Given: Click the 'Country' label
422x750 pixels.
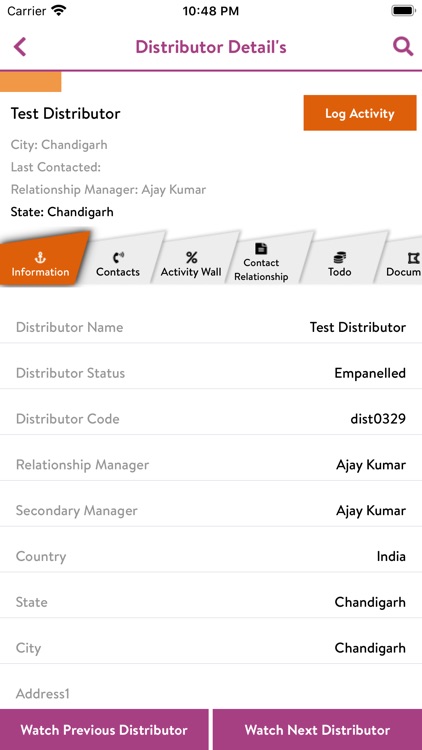Looking at the screenshot, I should pyautogui.click(x=41, y=557).
